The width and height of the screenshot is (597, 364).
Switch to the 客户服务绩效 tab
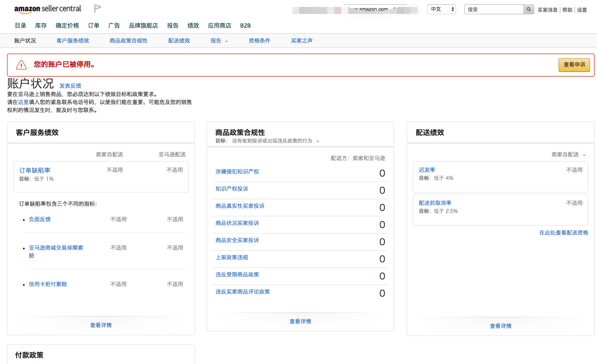point(73,41)
